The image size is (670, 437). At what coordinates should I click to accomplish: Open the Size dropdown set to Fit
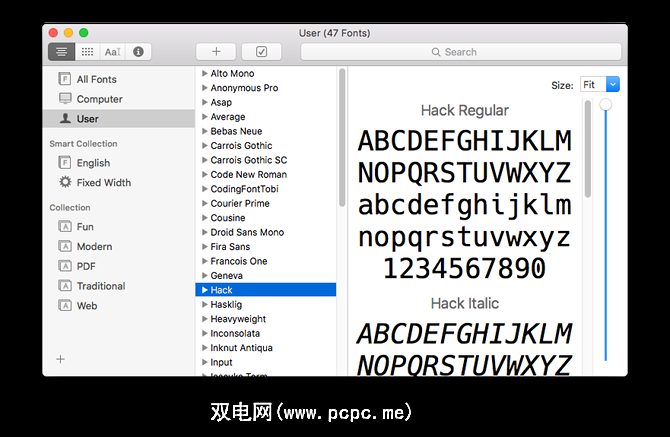(x=599, y=85)
